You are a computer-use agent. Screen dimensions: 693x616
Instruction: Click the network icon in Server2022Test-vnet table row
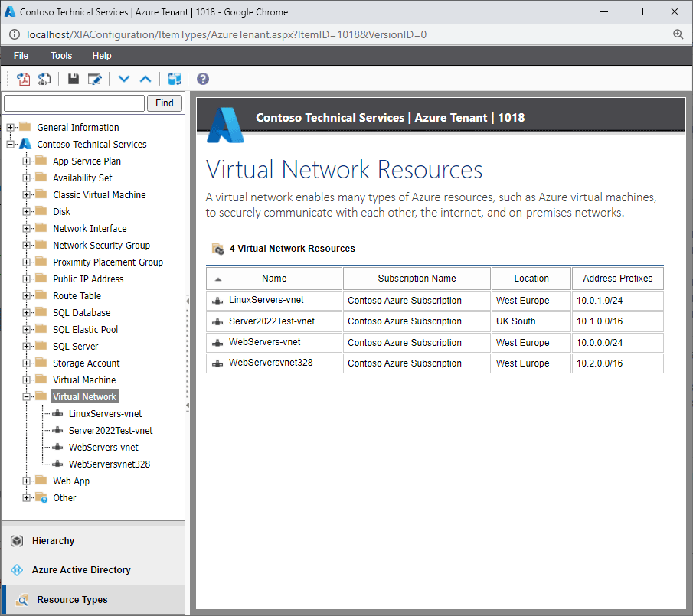(x=217, y=322)
